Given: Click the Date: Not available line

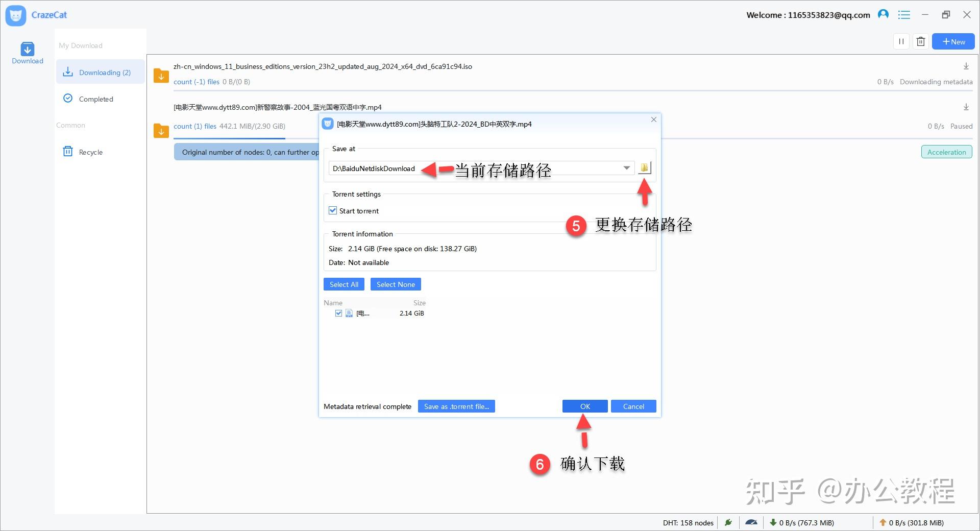Looking at the screenshot, I should coord(359,262).
